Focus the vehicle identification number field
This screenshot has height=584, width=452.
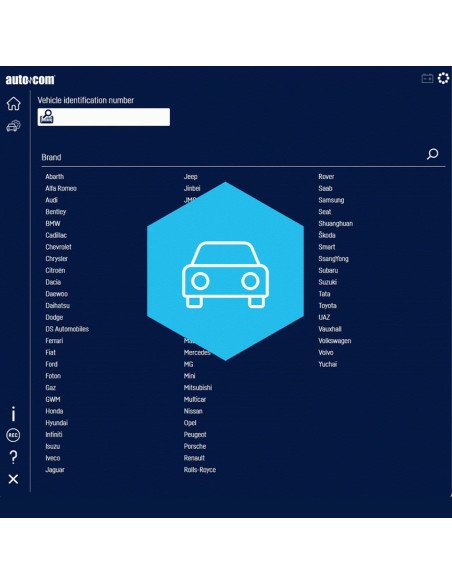tap(104, 117)
